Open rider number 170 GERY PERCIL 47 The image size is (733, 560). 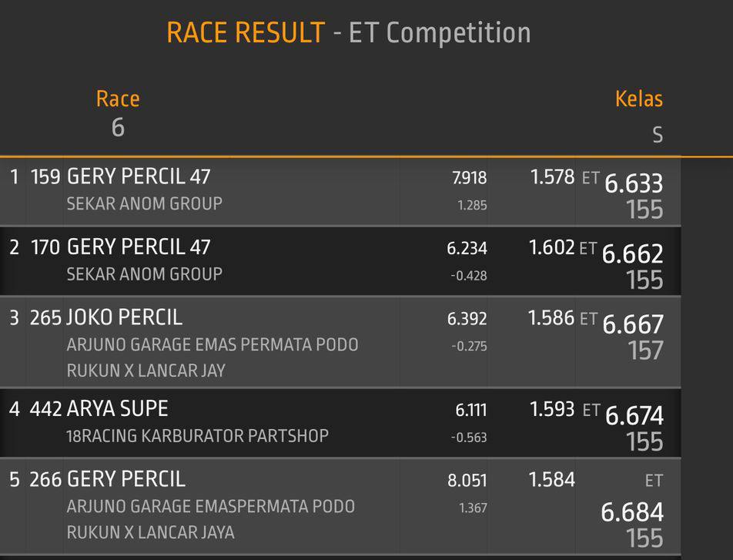(x=139, y=247)
